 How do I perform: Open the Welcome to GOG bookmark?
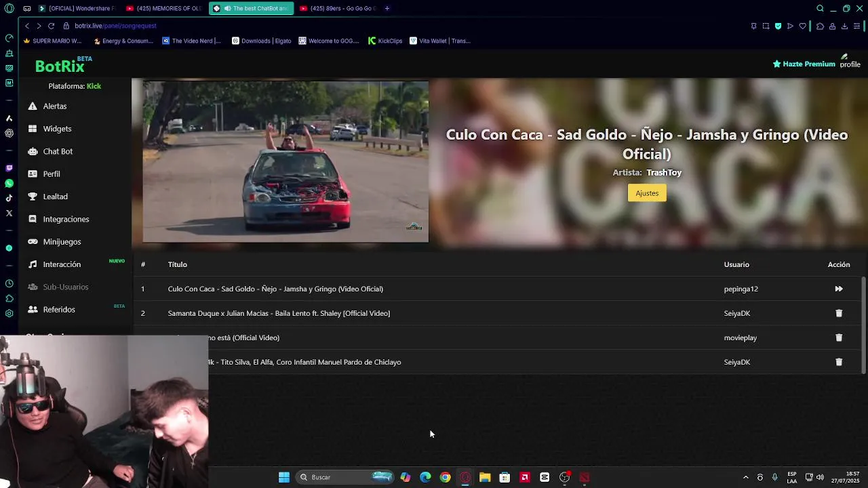329,41
